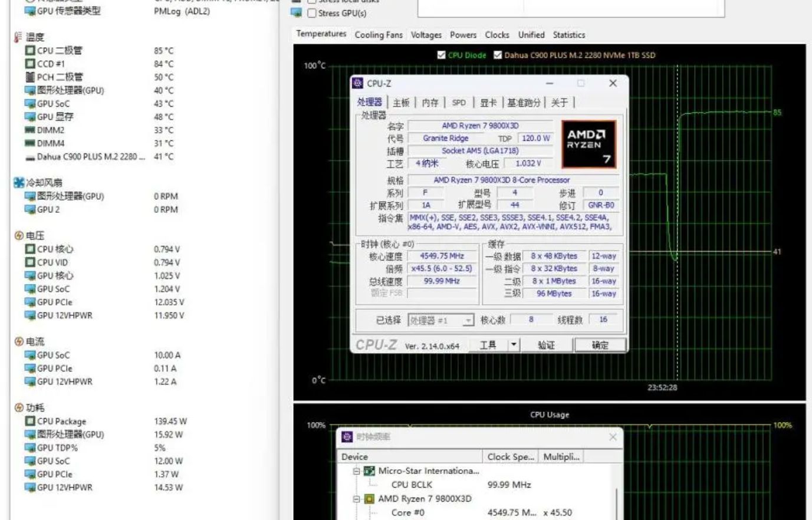This screenshot has height=520, width=812.
Task: Click the CPU VID row icon
Action: pyautogui.click(x=30, y=262)
